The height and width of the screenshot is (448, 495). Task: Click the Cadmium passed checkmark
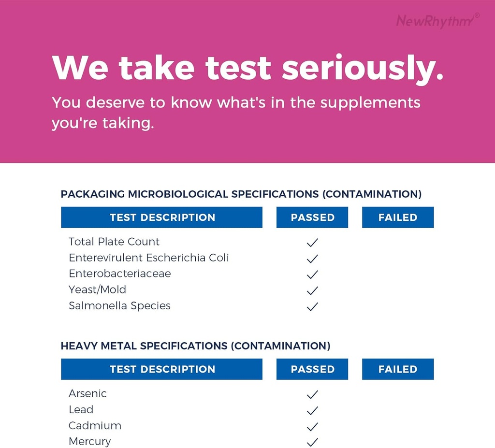[x=312, y=426]
